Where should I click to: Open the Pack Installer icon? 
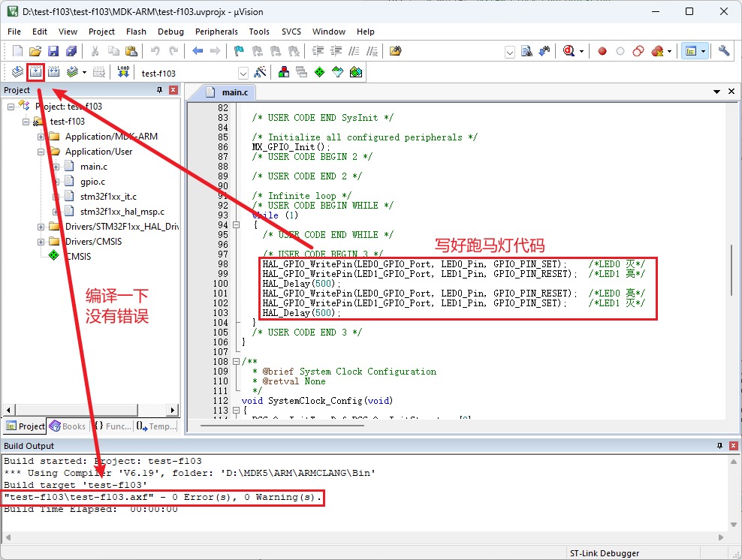(356, 72)
